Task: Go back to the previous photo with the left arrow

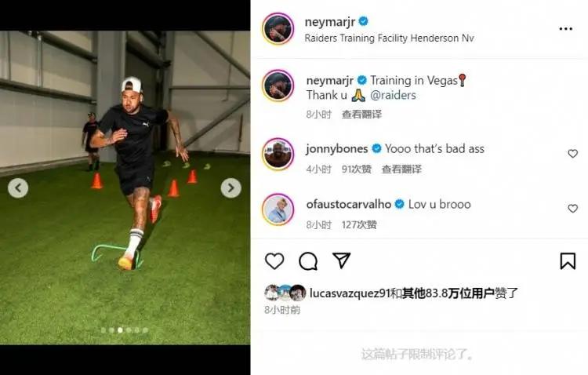Action: click(18, 187)
